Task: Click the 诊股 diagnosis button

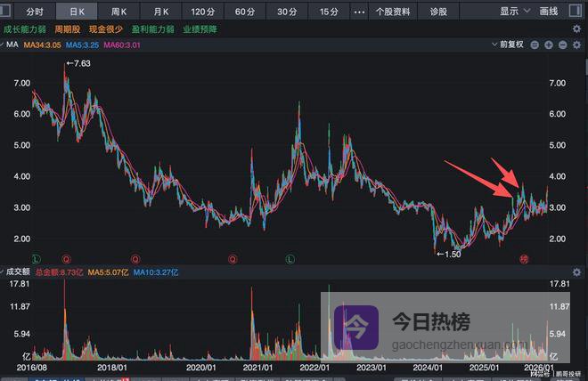Action: tap(438, 12)
